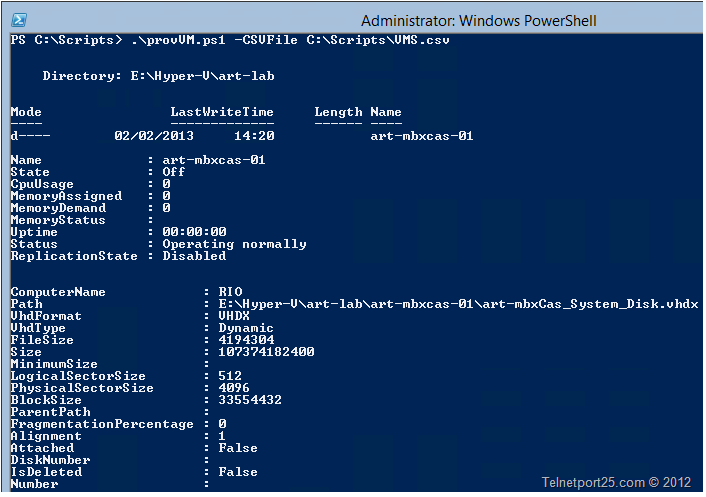Click the LastWriteTime column header
Screen dimensions: 706x497
click(x=222, y=112)
